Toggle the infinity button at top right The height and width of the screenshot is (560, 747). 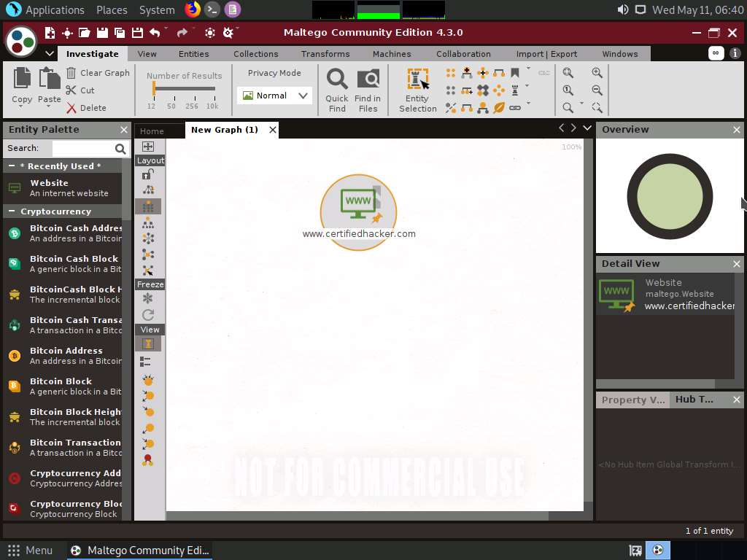[x=716, y=52]
